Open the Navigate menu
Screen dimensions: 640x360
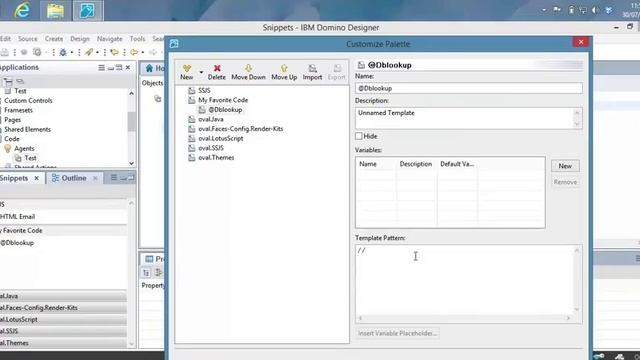point(109,39)
